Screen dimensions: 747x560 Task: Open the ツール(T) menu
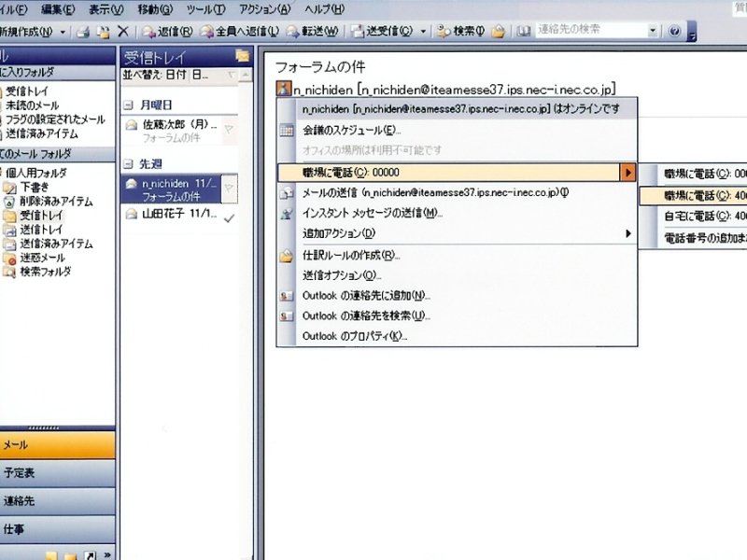click(205, 9)
